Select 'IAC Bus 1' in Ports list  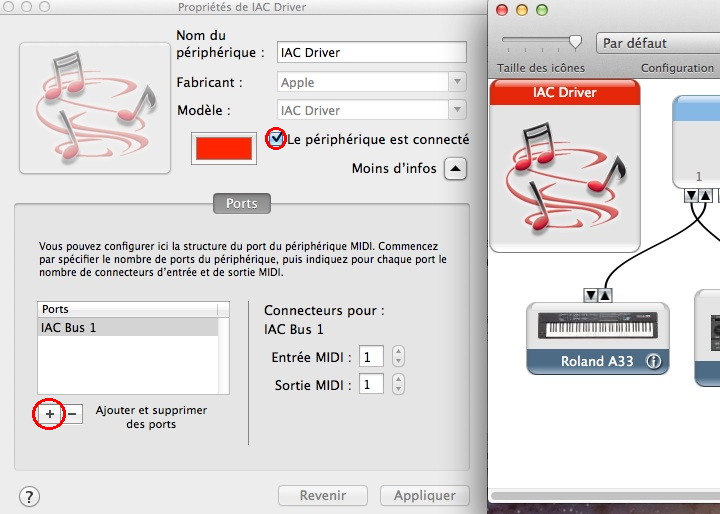pyautogui.click(x=128, y=328)
